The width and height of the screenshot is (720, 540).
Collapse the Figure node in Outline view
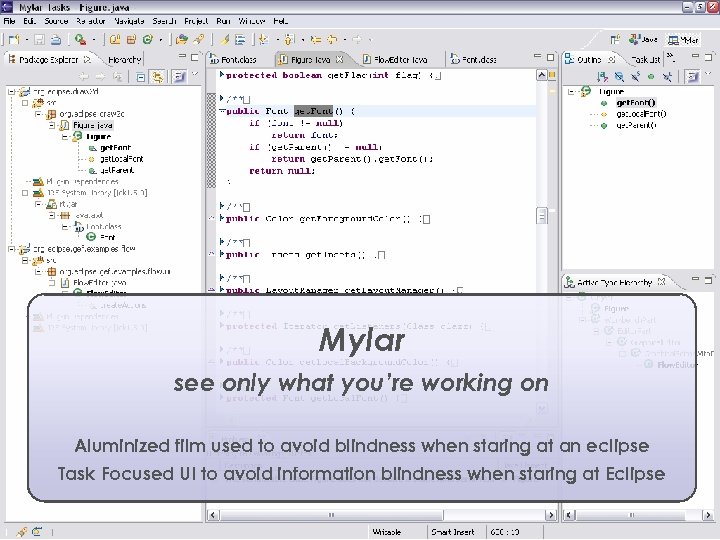pyautogui.click(x=571, y=91)
